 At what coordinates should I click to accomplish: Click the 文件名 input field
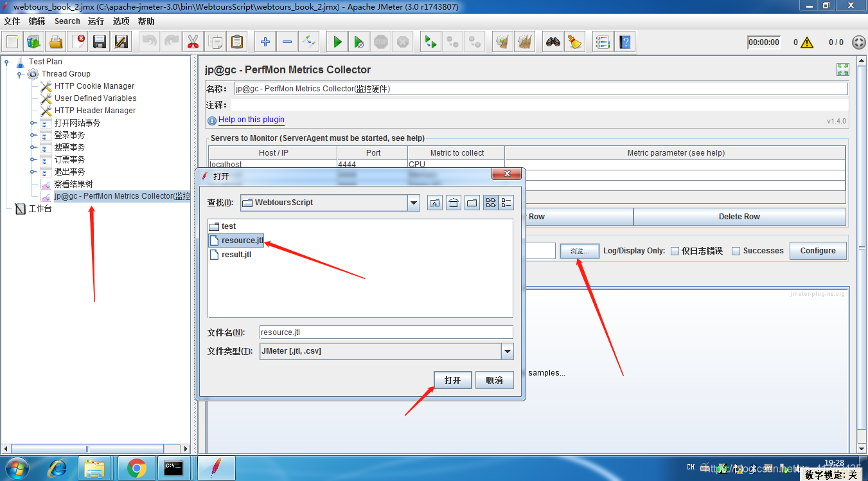386,332
